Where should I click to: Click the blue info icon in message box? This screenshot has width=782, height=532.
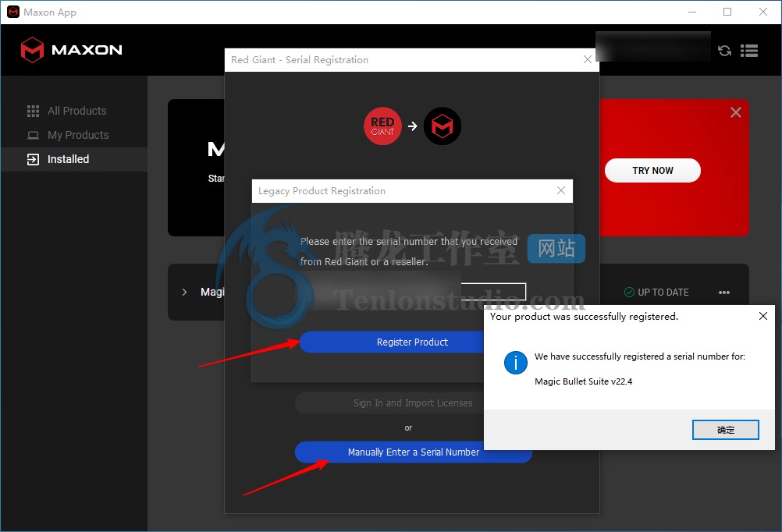tap(515, 363)
